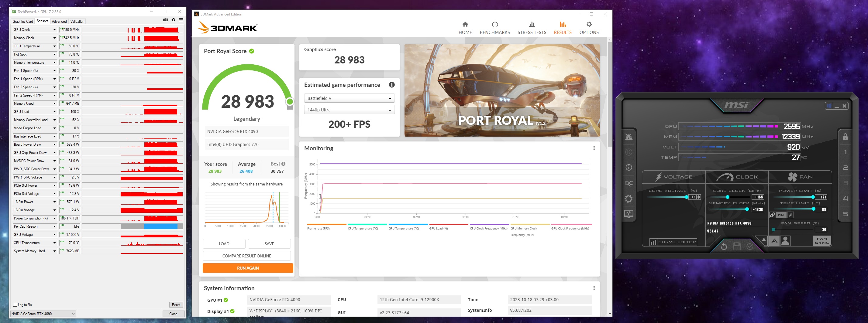The height and width of the screenshot is (323, 868).
Task: Click the K-boost icon in Afterburner sidebar
Action: (x=629, y=152)
